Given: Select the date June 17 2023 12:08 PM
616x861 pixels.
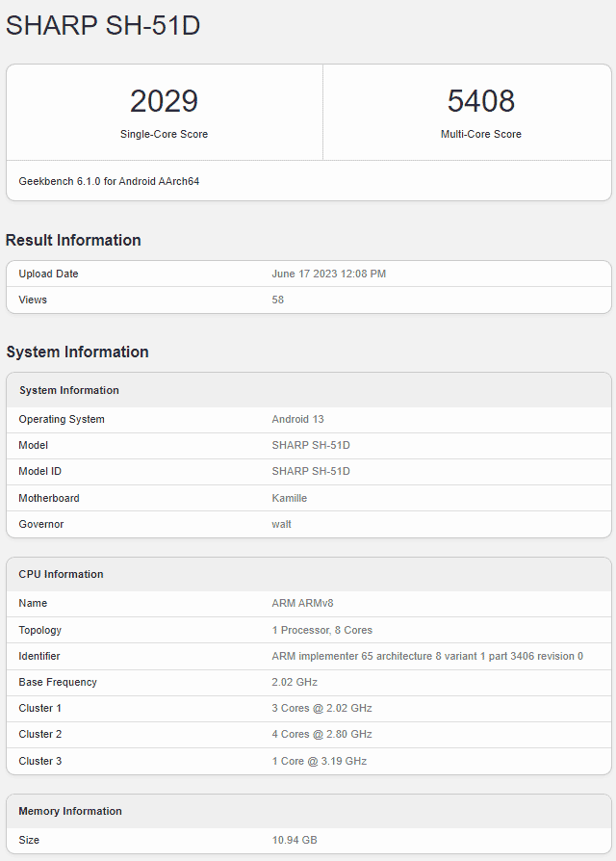Looking at the screenshot, I should coord(328,274).
